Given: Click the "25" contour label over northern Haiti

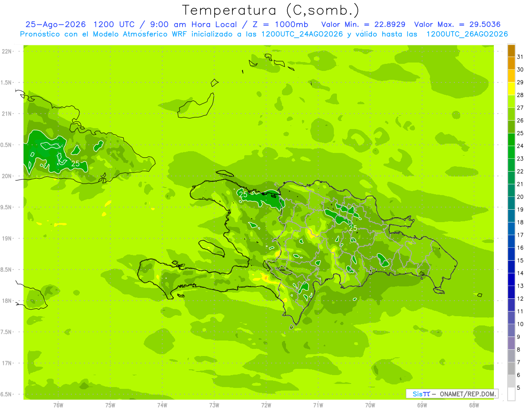Looking at the screenshot, I should click(243, 194).
